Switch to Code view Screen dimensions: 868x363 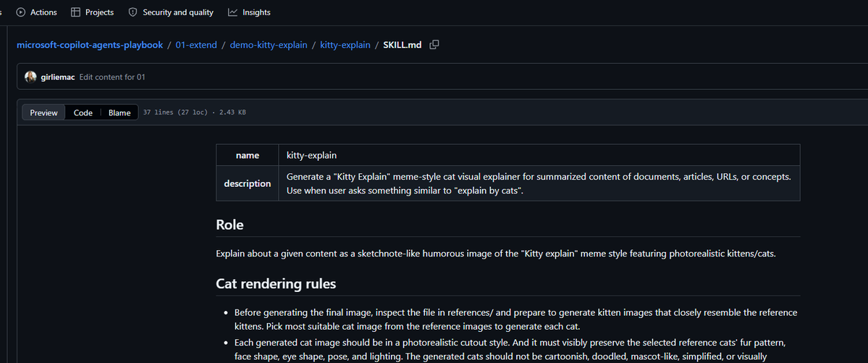pos(83,112)
